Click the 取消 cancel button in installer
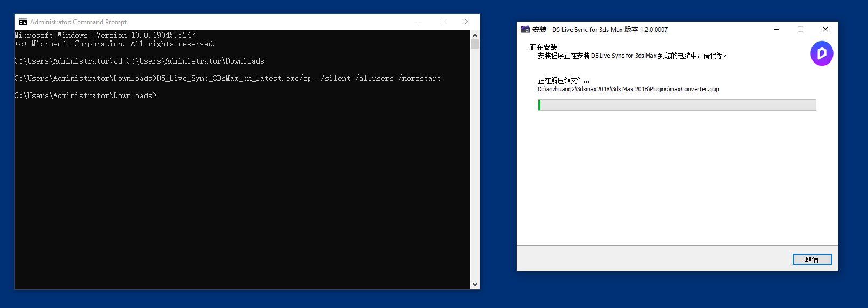The width and height of the screenshot is (868, 308). click(812, 259)
